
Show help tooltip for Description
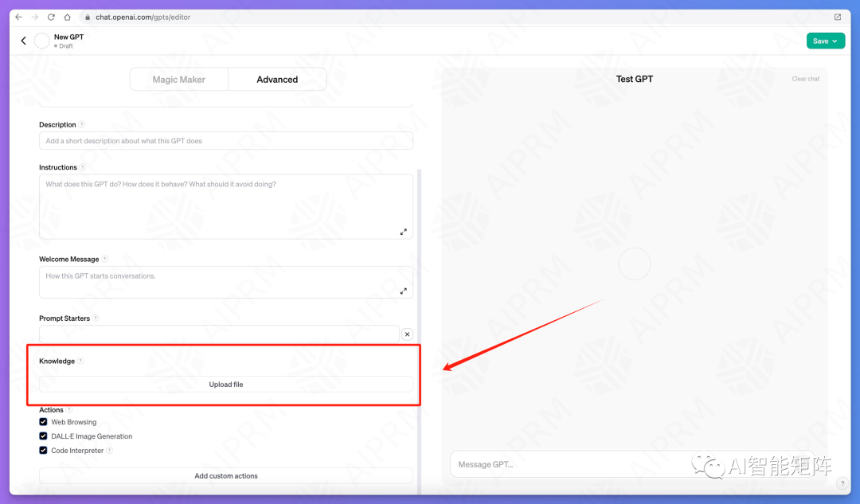pyautogui.click(x=82, y=124)
